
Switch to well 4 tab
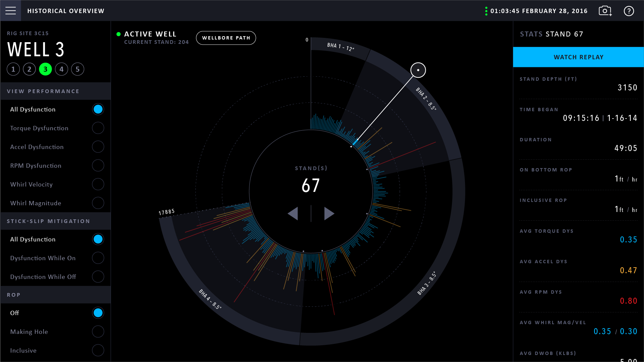(x=62, y=69)
